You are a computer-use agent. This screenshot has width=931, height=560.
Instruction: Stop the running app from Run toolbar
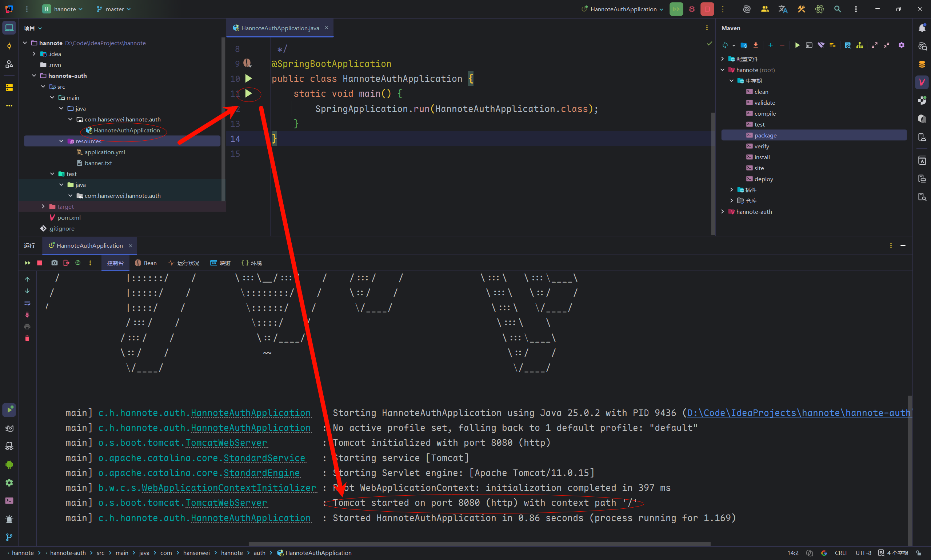click(40, 263)
